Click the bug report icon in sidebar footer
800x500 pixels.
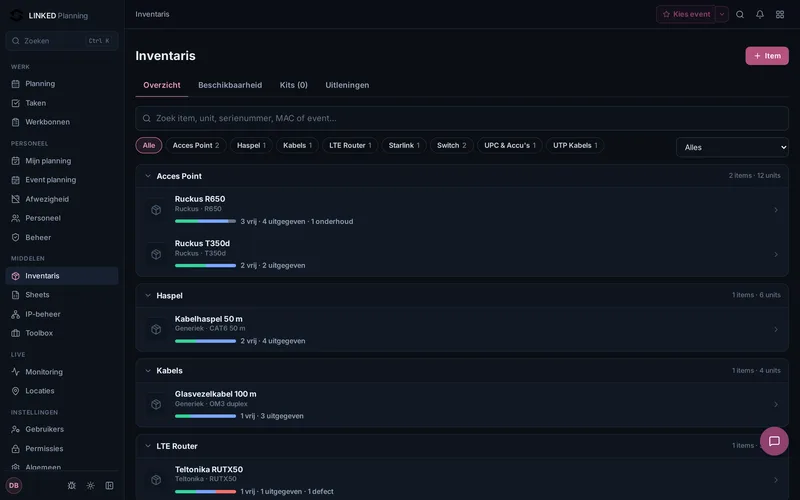[x=71, y=486]
